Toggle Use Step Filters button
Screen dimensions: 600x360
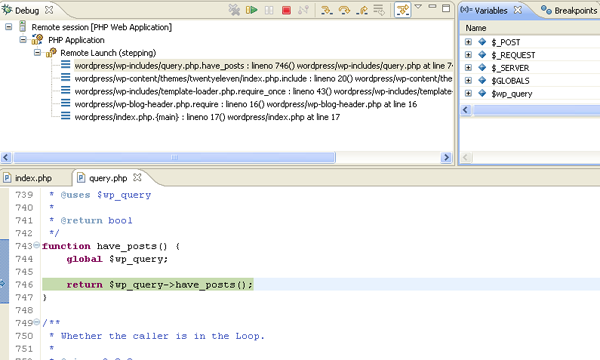(x=403, y=10)
